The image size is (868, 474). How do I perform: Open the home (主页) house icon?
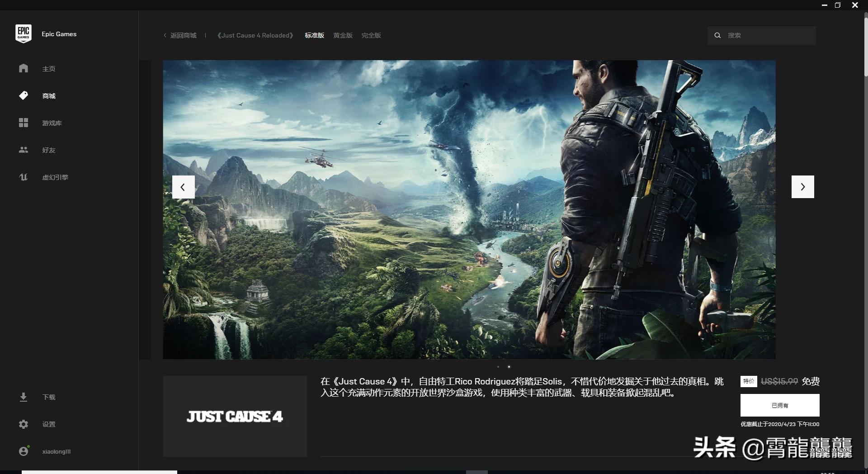[x=24, y=68]
